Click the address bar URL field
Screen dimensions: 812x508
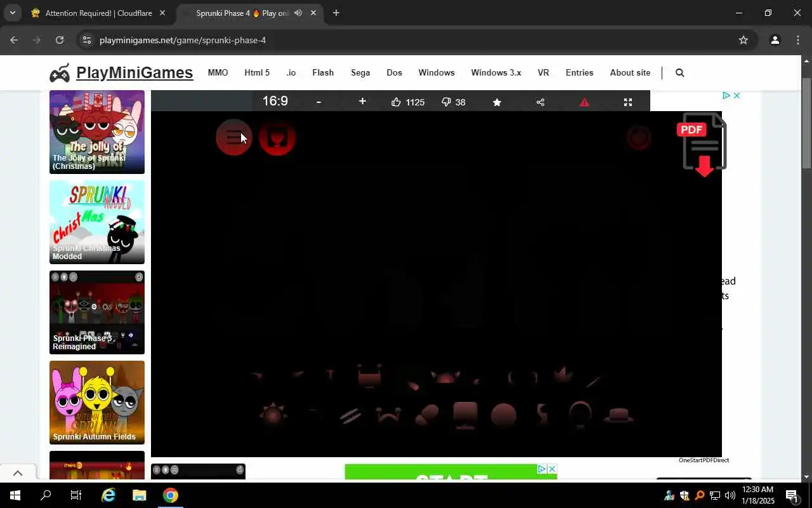[x=416, y=40]
